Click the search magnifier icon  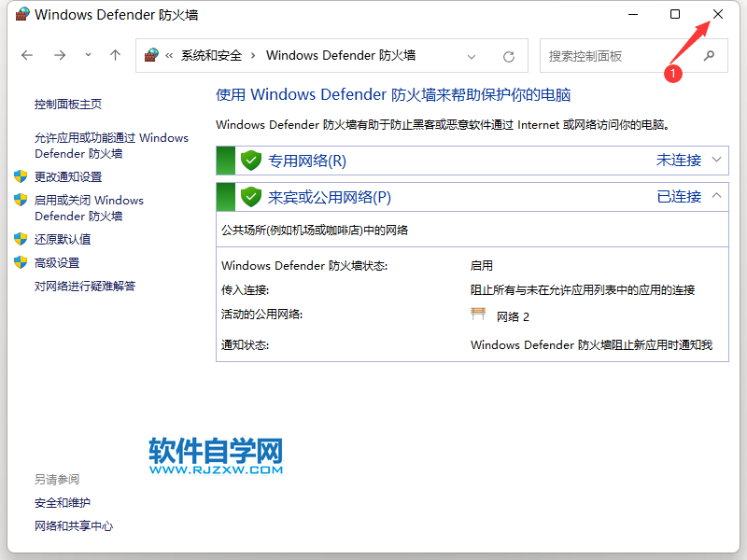(709, 56)
